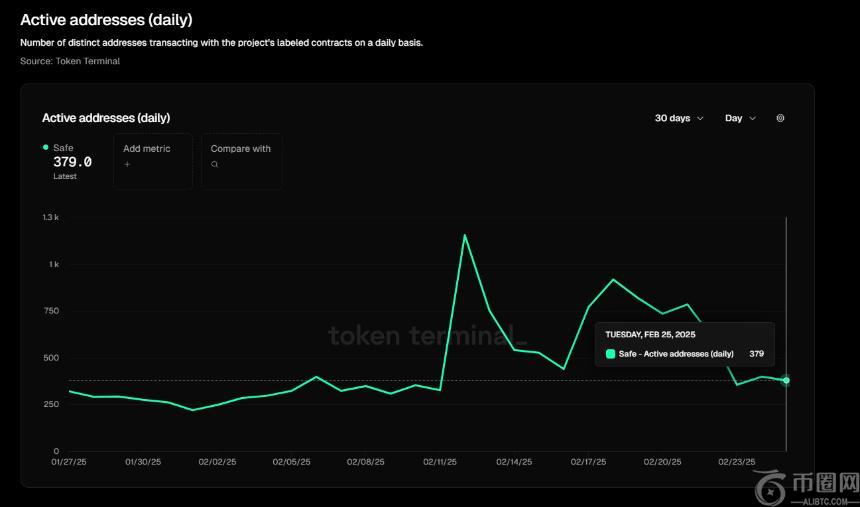Click the x-axis label 02/17/25
Image resolution: width=860 pixels, height=507 pixels.
tap(588, 463)
